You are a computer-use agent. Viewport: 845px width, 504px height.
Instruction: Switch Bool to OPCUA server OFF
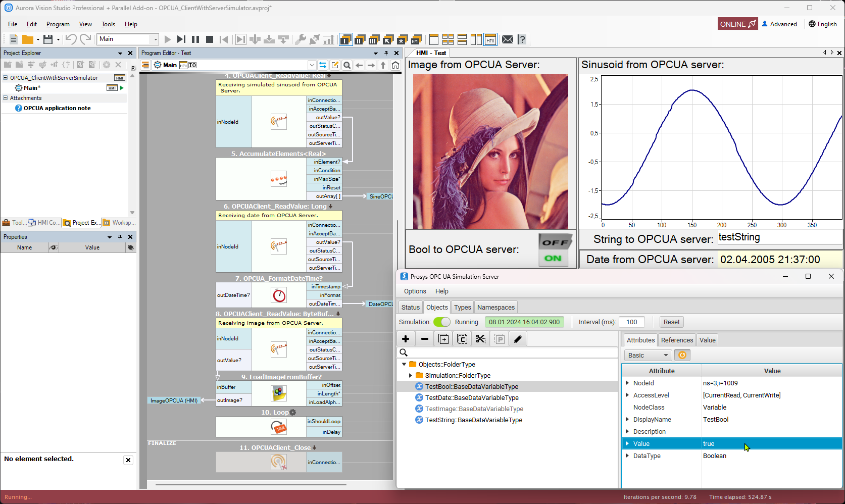coord(555,242)
